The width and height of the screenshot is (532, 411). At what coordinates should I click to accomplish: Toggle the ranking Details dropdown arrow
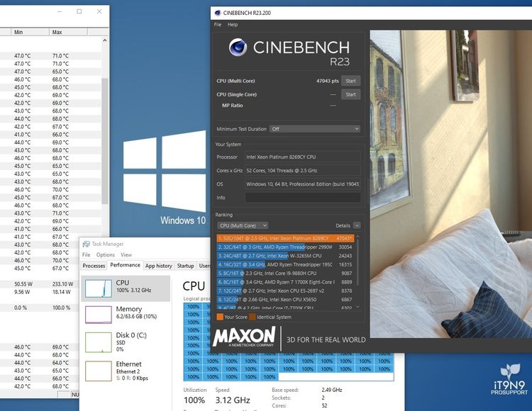357,225
